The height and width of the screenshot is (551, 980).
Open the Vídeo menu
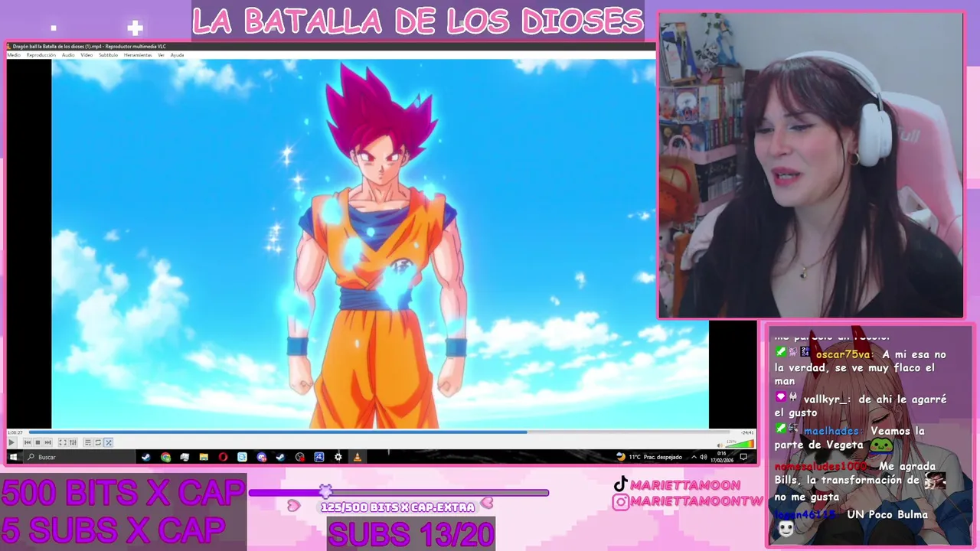[x=87, y=55]
